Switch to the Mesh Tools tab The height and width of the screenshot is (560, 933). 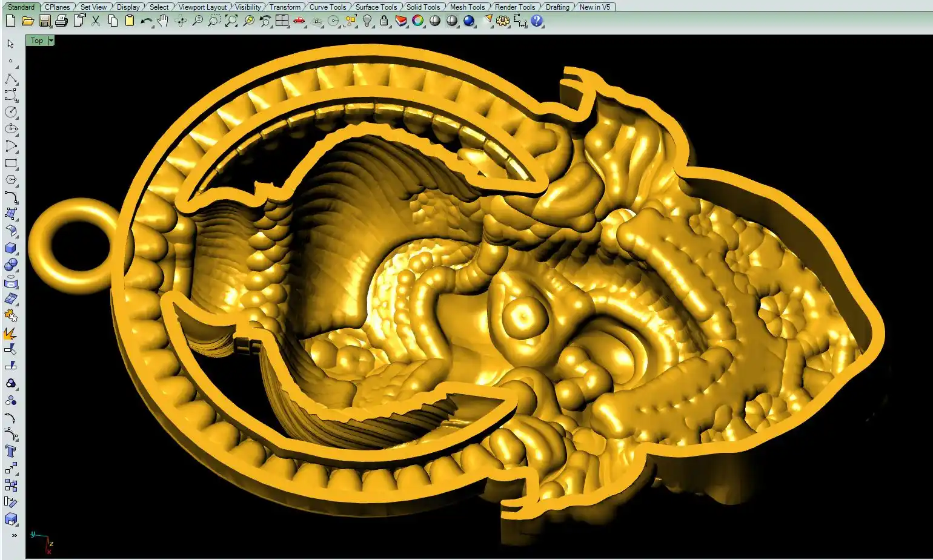467,7
